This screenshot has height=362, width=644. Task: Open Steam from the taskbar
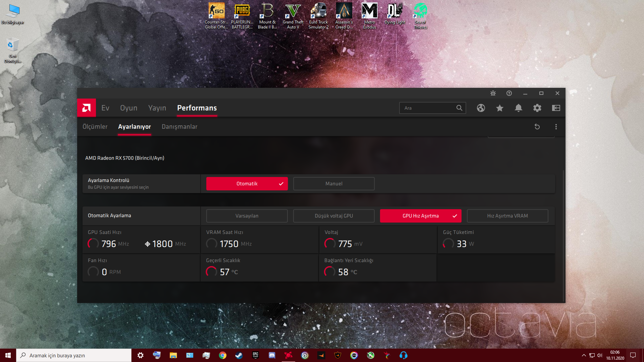pyautogui.click(x=239, y=355)
